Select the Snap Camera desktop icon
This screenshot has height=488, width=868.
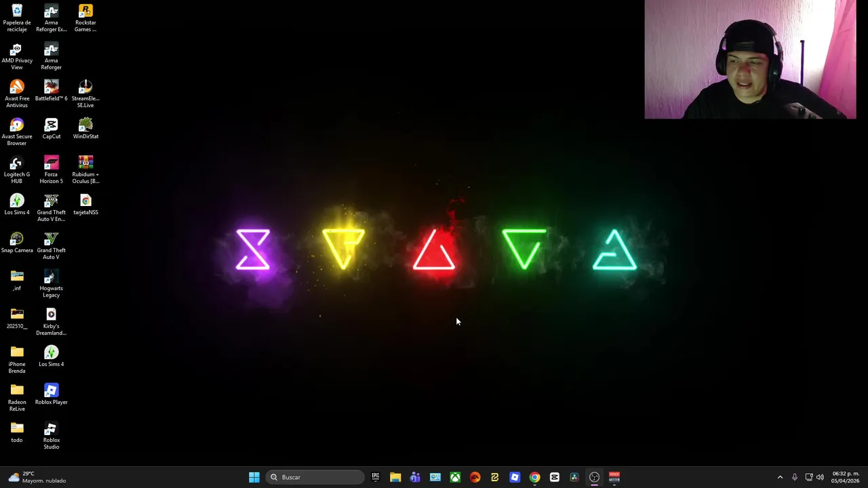click(17, 243)
